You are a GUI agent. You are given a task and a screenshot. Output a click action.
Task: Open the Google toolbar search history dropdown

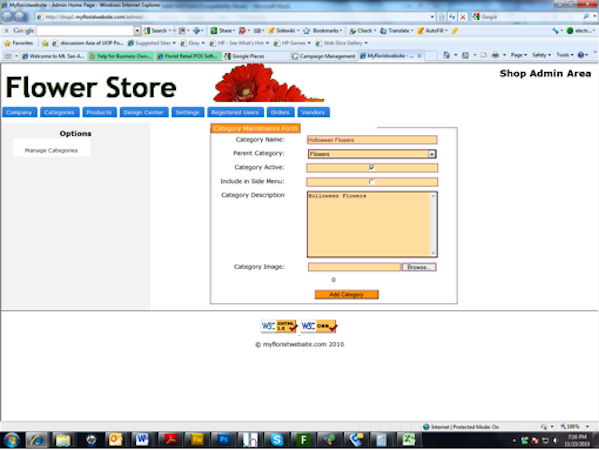[138, 31]
